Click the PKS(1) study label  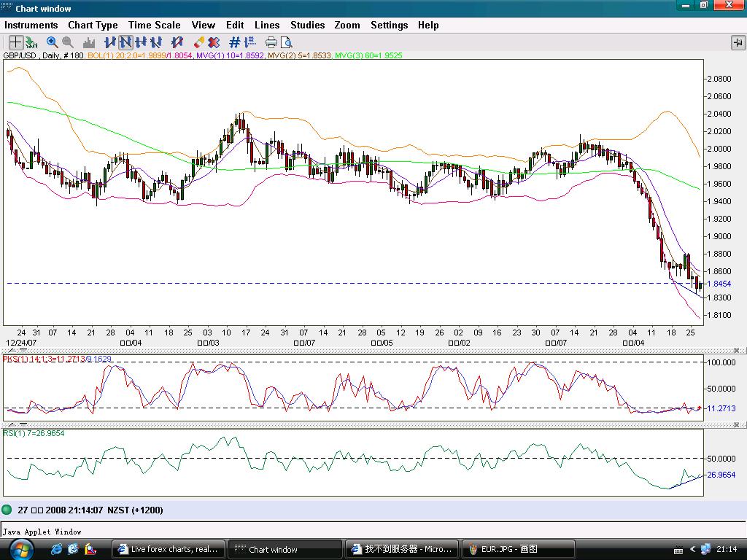coord(57,359)
